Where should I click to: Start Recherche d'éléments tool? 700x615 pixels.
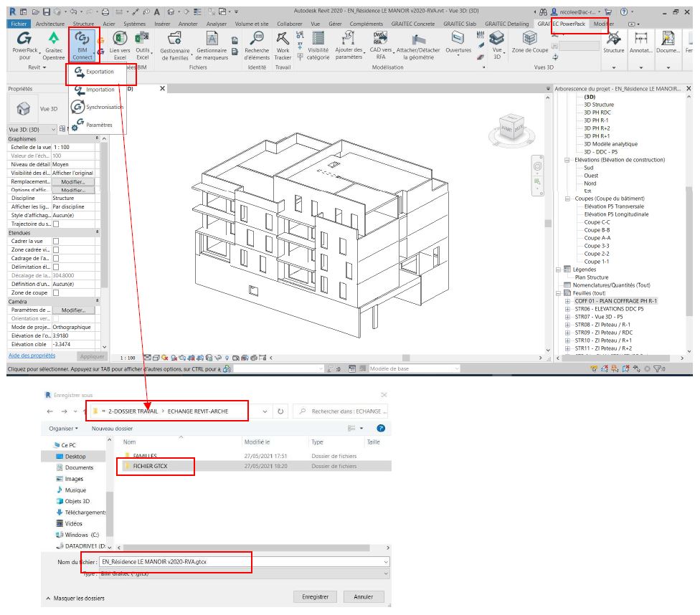pyautogui.click(x=257, y=46)
